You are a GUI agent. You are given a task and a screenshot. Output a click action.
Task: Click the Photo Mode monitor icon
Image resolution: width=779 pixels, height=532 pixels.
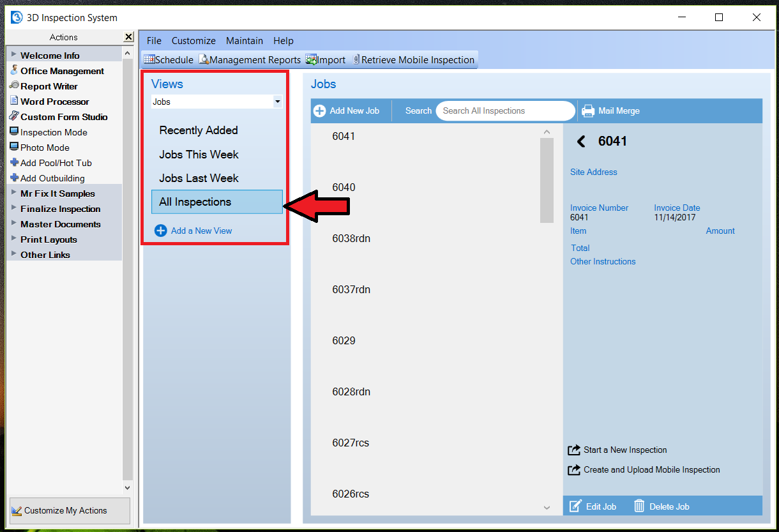point(14,147)
